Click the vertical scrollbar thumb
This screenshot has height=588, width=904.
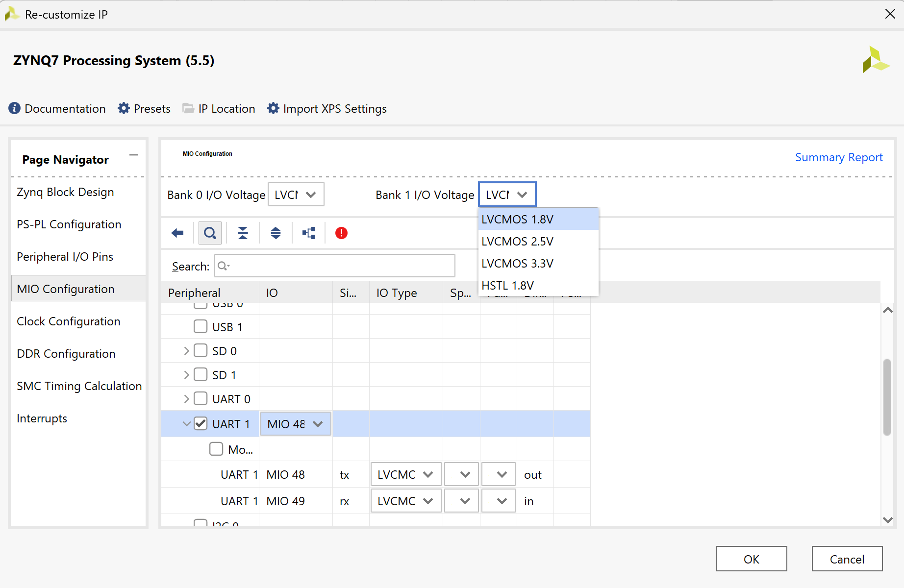(887, 397)
